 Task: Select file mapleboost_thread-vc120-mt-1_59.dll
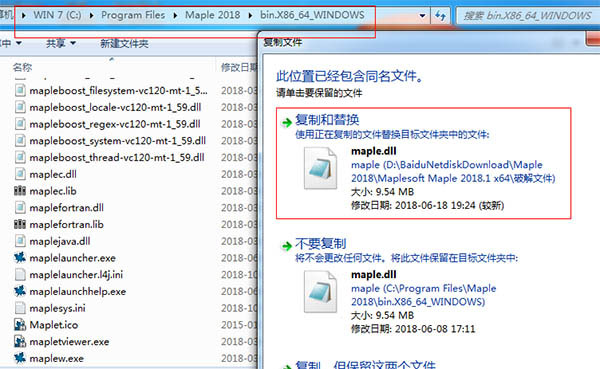(117, 157)
